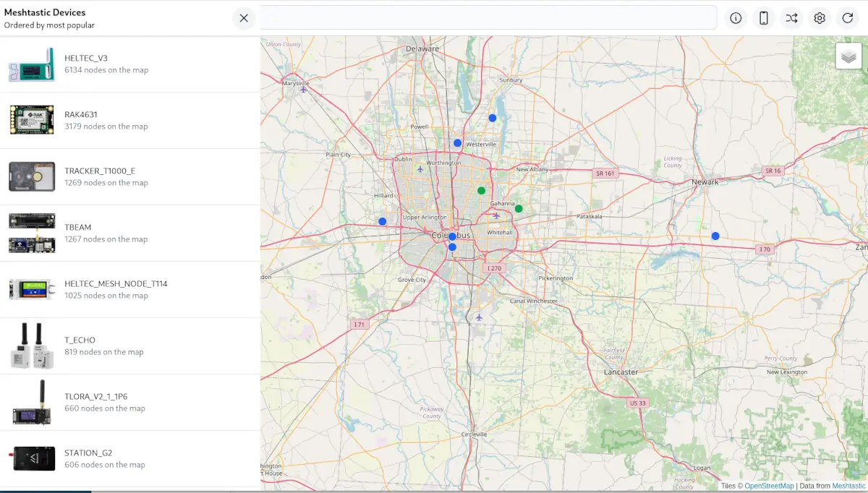Screen dimensions: 868x493
Task: Select the RAK4631 device row
Action: 130,120
